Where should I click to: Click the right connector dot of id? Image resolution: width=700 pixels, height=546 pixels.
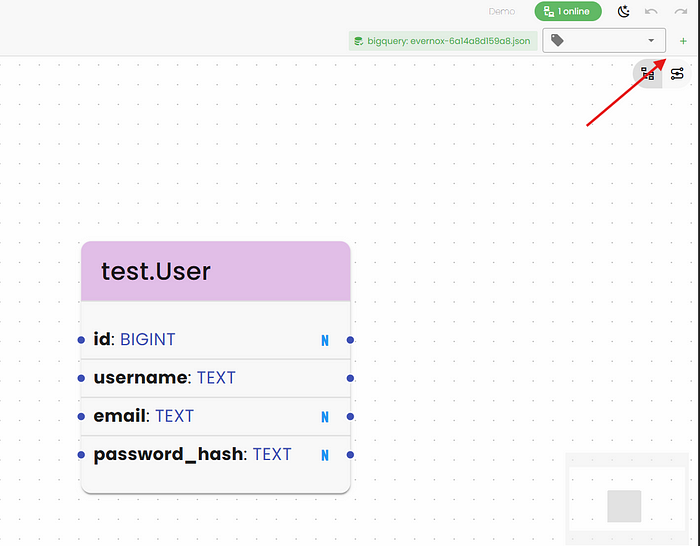350,340
